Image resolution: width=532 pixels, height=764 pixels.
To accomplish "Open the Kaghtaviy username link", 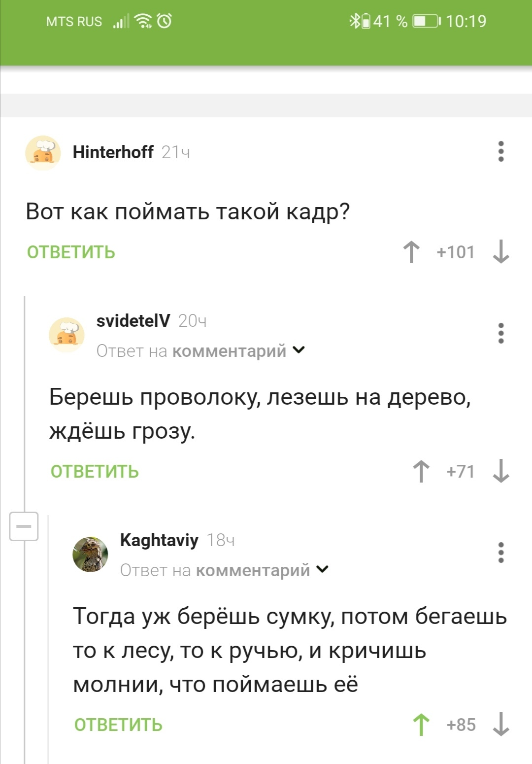I will coord(159,540).
